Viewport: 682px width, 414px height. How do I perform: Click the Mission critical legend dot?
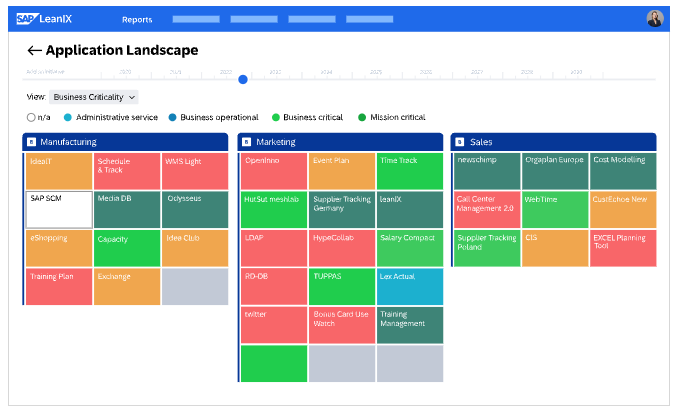click(362, 117)
